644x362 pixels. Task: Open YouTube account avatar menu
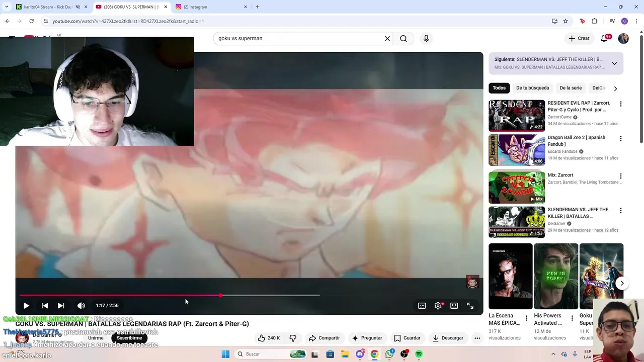(623, 39)
